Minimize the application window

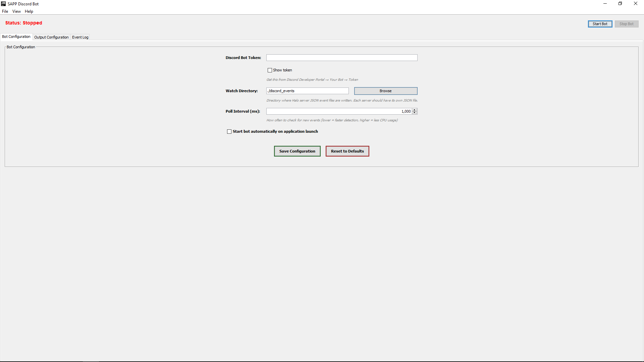605,4
